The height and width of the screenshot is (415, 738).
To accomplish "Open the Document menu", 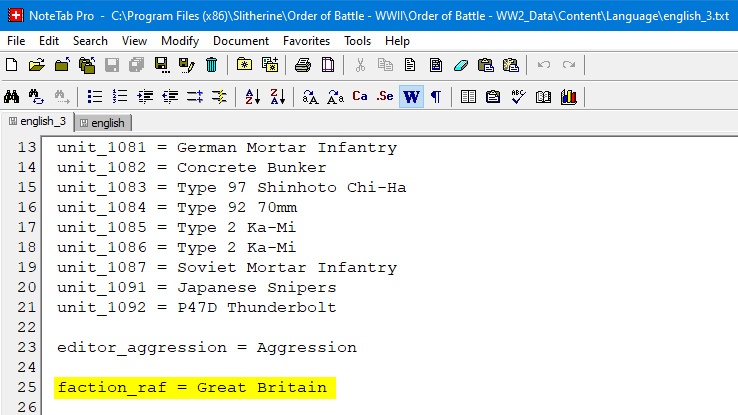I will click(241, 41).
